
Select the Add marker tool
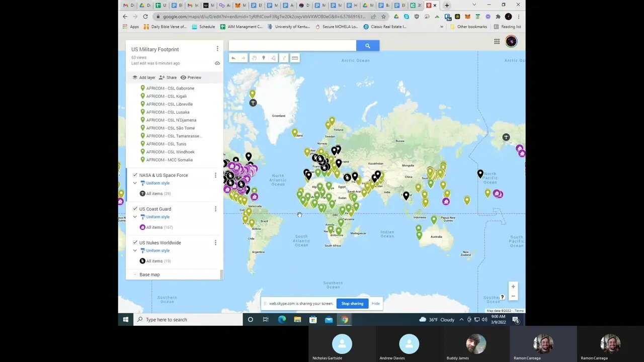264,58
